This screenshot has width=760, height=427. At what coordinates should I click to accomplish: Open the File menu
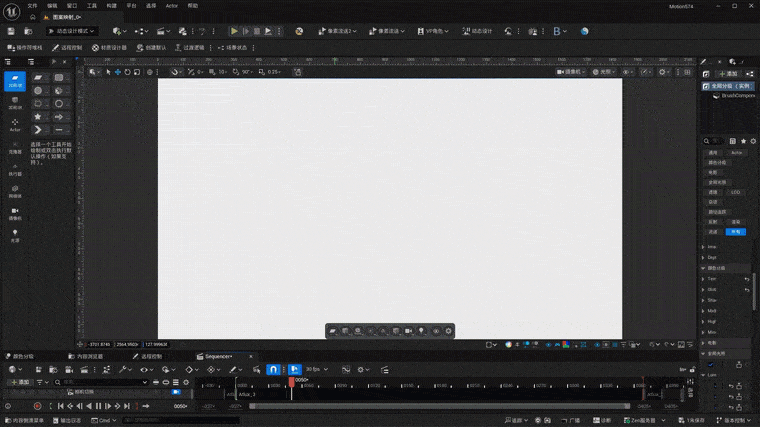[32, 6]
